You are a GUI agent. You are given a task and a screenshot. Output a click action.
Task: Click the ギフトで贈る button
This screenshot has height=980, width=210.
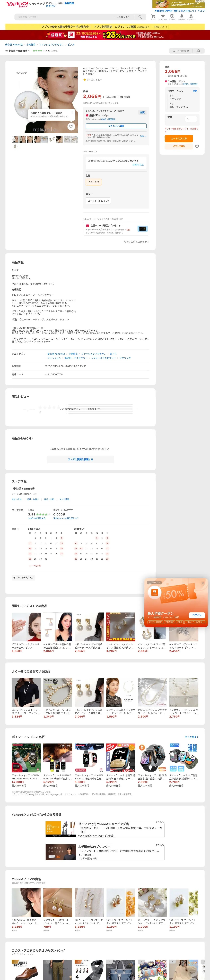[179, 147]
